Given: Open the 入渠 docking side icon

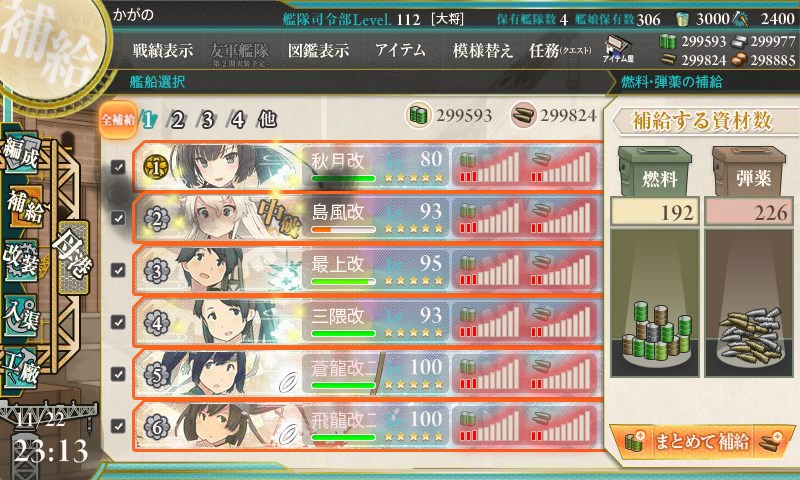Looking at the screenshot, I should [x=21, y=314].
